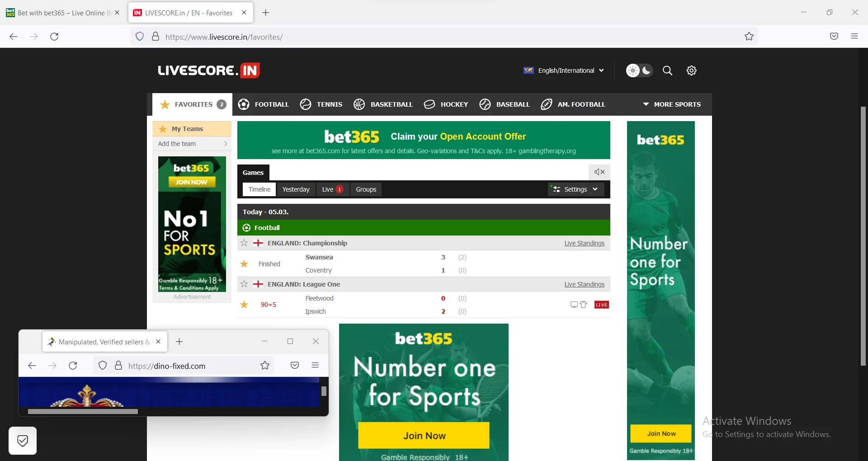Screen dimensions: 868x461
Task: Click horizontal scrollbar in dino-fixed popup
Action: click(83, 412)
